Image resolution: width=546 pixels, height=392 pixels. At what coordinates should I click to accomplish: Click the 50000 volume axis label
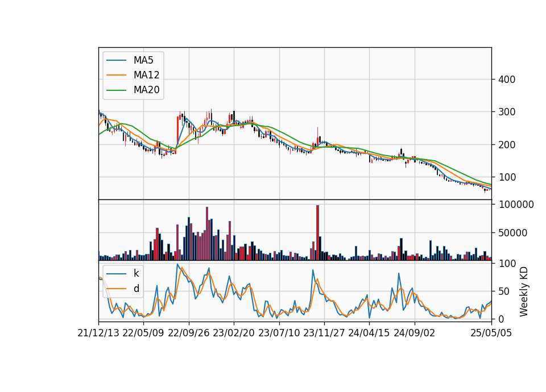click(513, 233)
